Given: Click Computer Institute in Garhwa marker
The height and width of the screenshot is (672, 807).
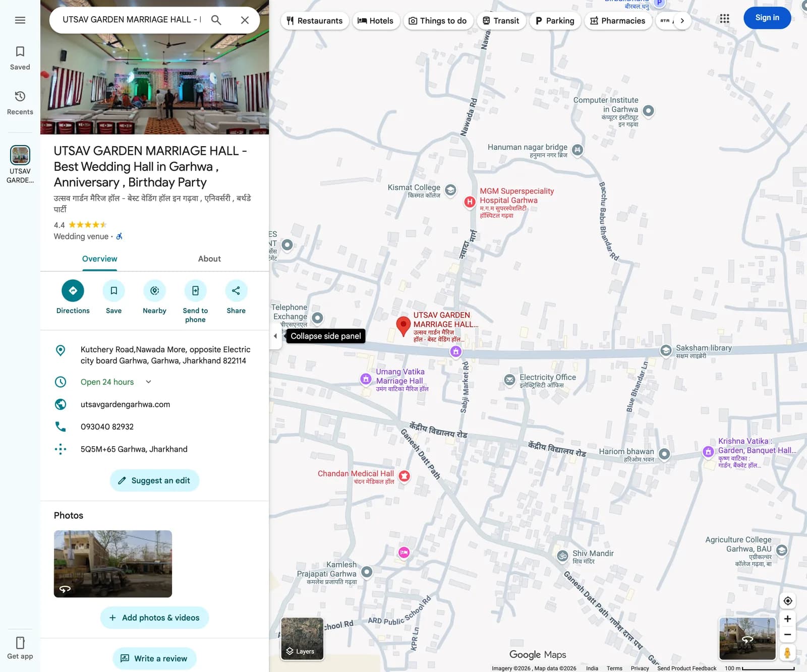Looking at the screenshot, I should tap(649, 110).
